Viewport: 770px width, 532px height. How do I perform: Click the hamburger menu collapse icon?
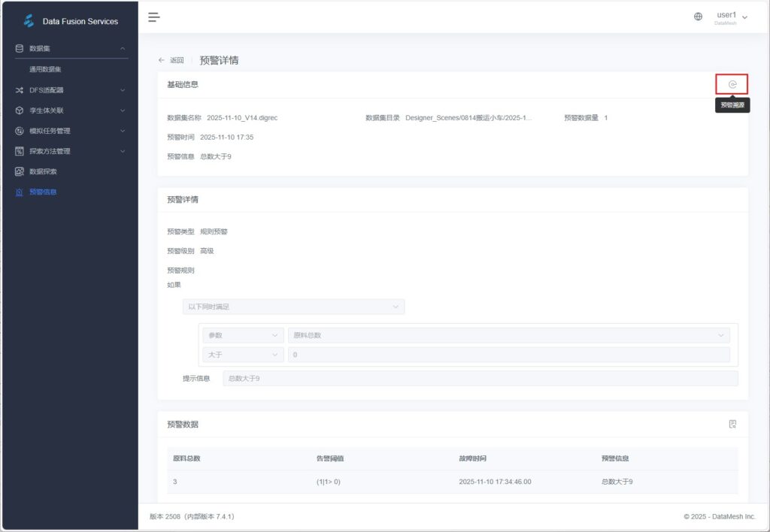click(x=153, y=17)
